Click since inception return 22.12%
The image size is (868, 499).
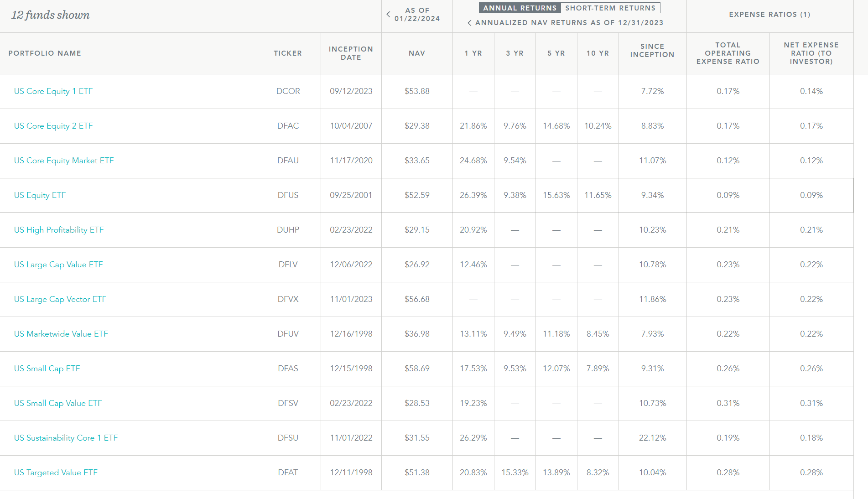point(653,438)
